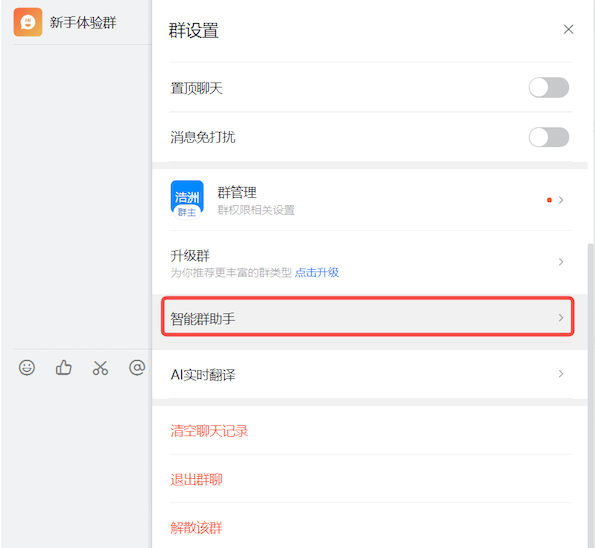This screenshot has height=548, width=595.
Task: Click the @ mention icon
Action: coord(137,367)
